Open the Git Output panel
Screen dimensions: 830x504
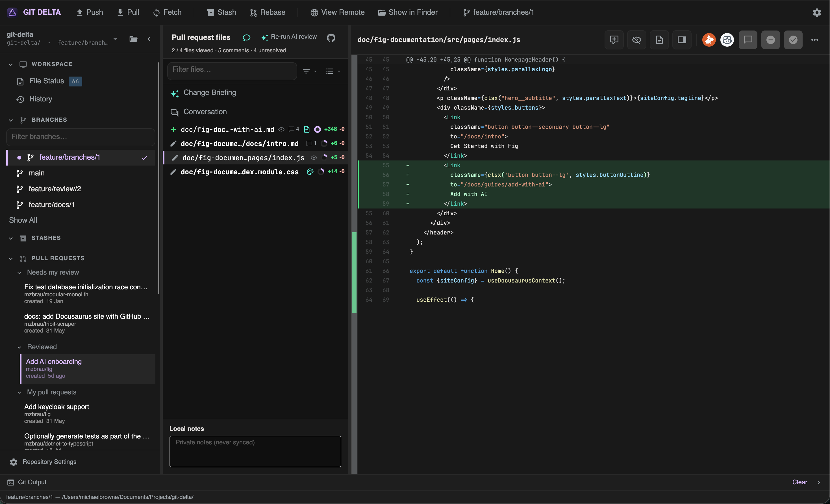click(x=27, y=482)
